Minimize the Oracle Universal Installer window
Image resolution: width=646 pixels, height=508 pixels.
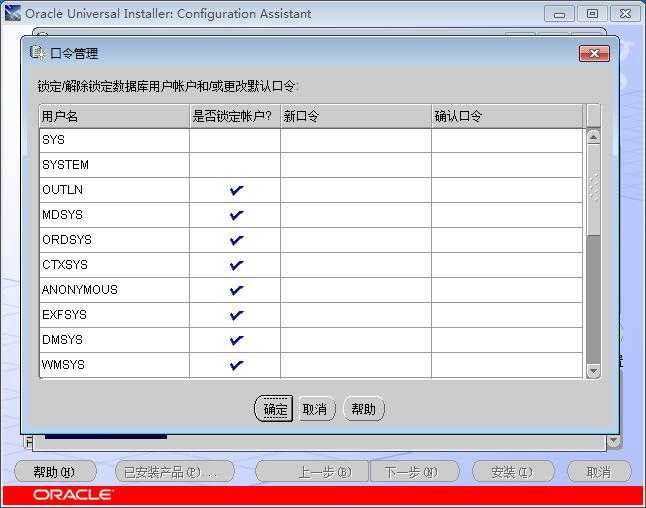click(559, 14)
